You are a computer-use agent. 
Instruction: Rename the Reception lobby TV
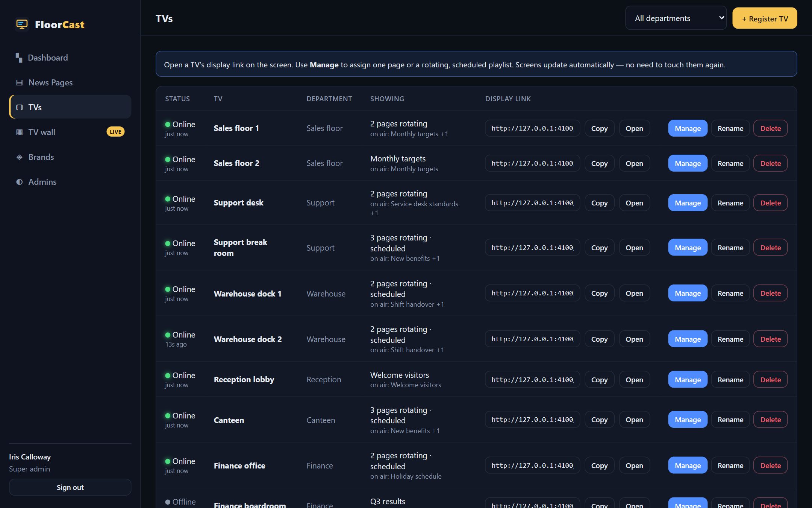(x=730, y=380)
